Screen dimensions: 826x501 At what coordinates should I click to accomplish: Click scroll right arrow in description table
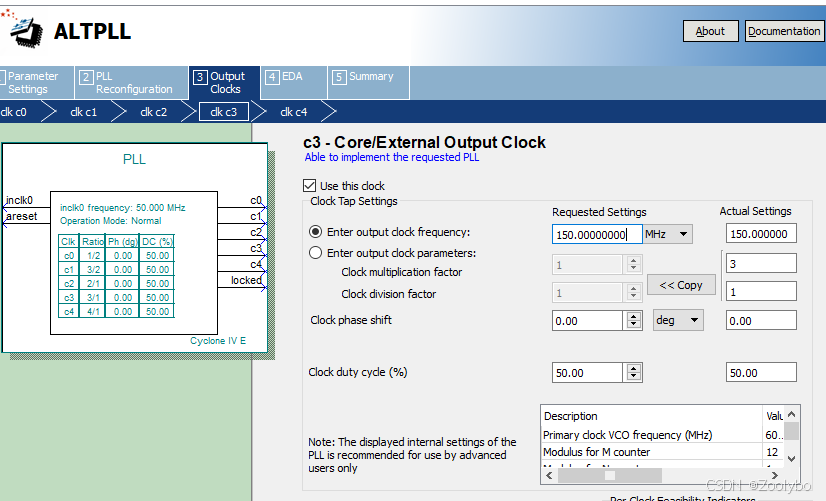point(775,476)
